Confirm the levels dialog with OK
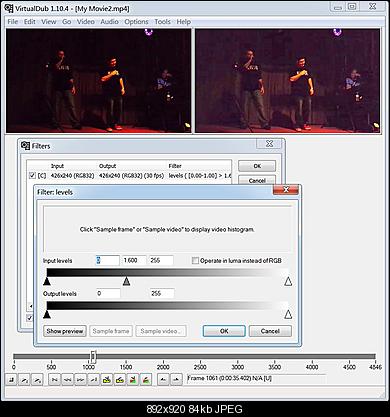Screen dimensions: 390x417 pyautogui.click(x=224, y=331)
